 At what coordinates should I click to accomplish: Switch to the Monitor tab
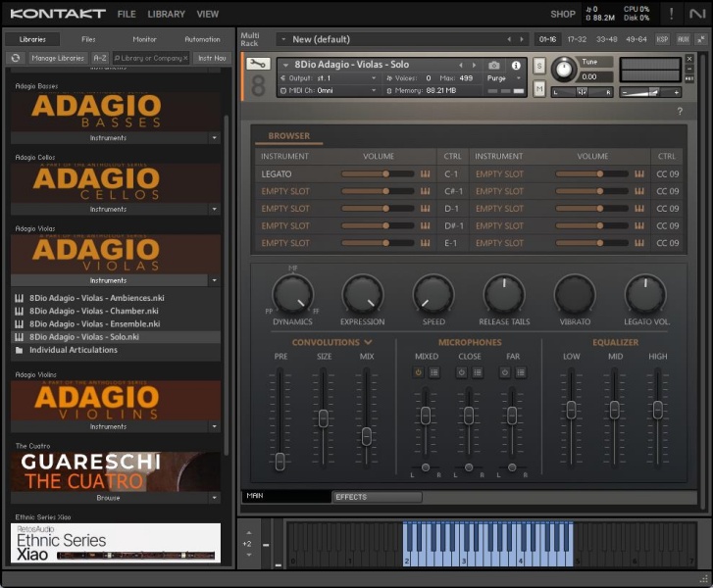[x=144, y=39]
